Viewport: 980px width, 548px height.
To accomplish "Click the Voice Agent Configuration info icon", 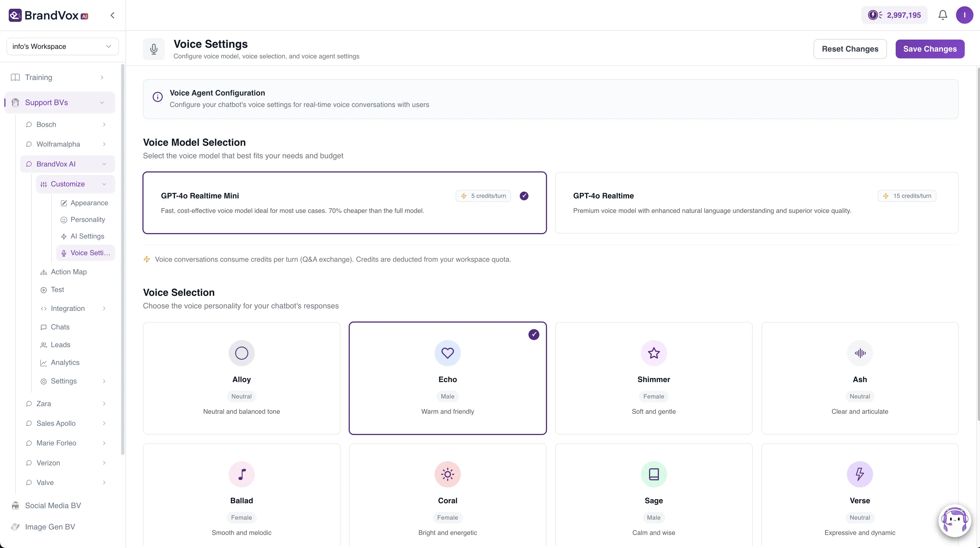I will pyautogui.click(x=157, y=97).
